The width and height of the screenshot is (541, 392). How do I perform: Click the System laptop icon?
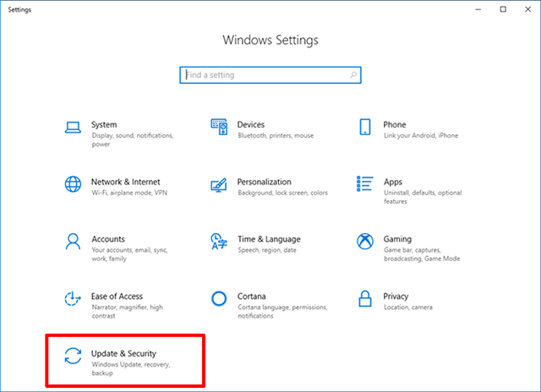point(73,128)
